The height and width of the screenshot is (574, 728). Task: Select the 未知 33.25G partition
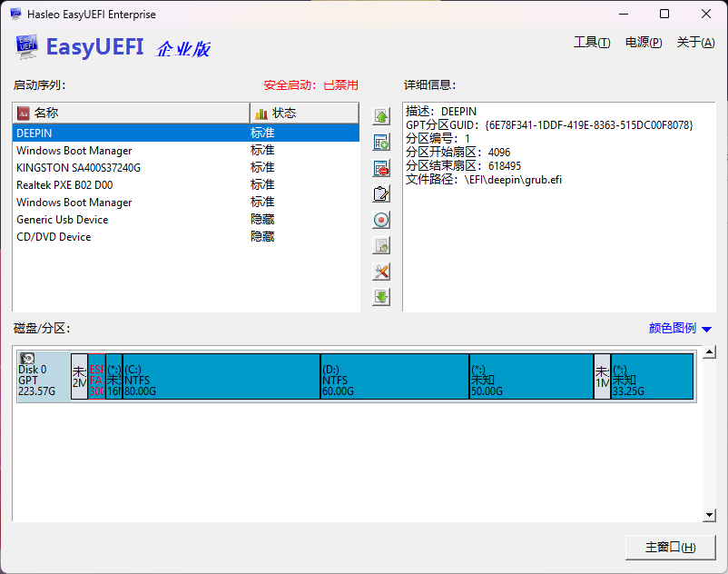point(652,377)
